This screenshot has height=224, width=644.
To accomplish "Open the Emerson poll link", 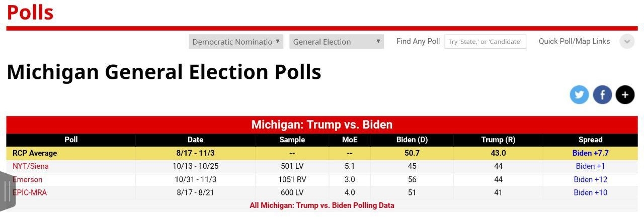I will [x=28, y=179].
